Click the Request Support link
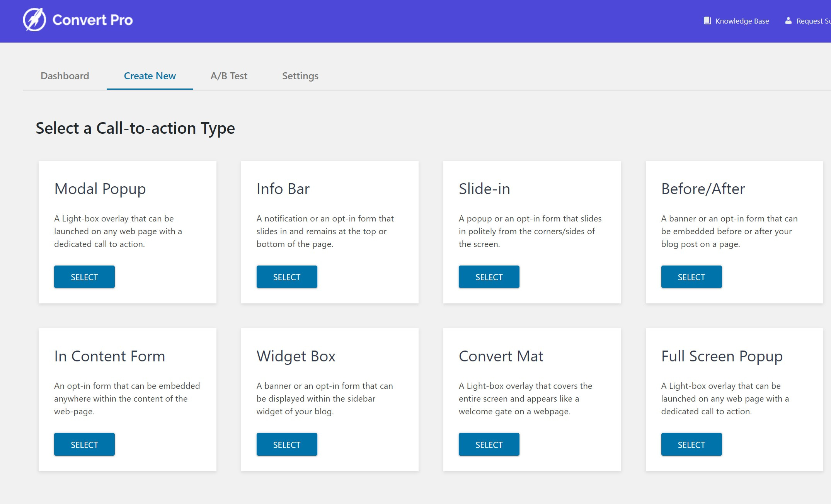 [814, 20]
